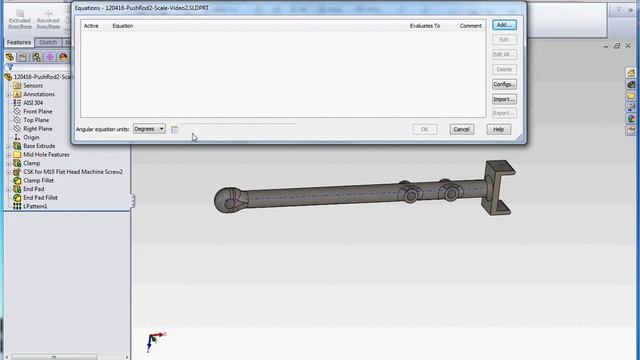Select the Front Plane in the tree

pyautogui.click(x=33, y=111)
